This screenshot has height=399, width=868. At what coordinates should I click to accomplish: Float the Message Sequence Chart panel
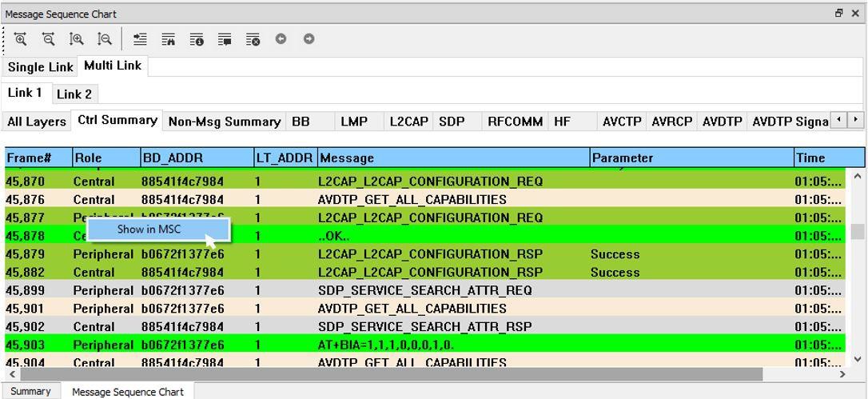(839, 14)
